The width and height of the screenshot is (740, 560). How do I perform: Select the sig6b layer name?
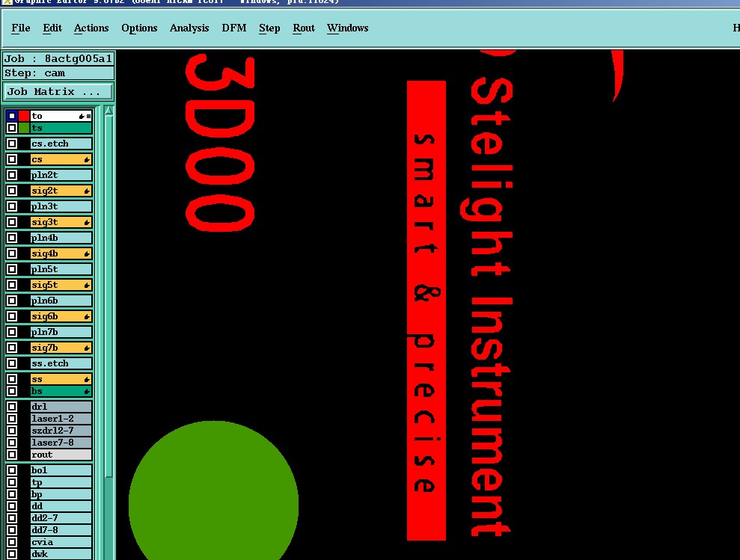[61, 316]
